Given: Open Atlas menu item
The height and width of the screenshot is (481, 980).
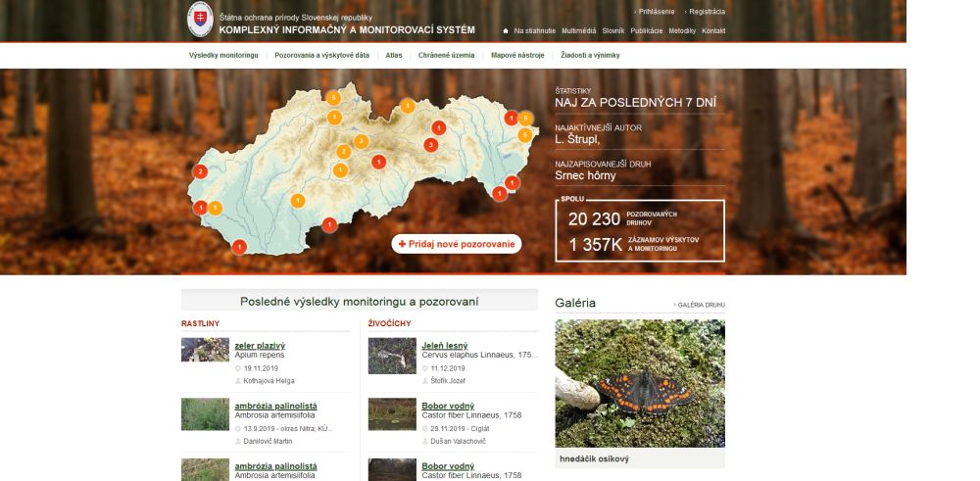Looking at the screenshot, I should click(x=394, y=55).
